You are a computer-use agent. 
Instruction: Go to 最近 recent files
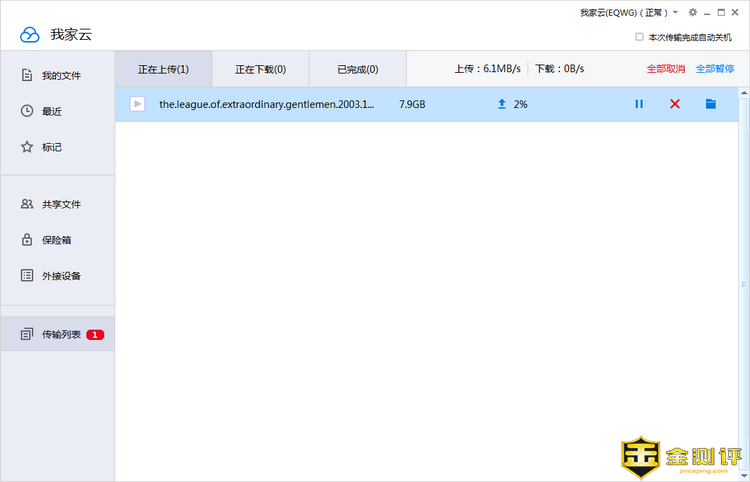click(x=51, y=111)
